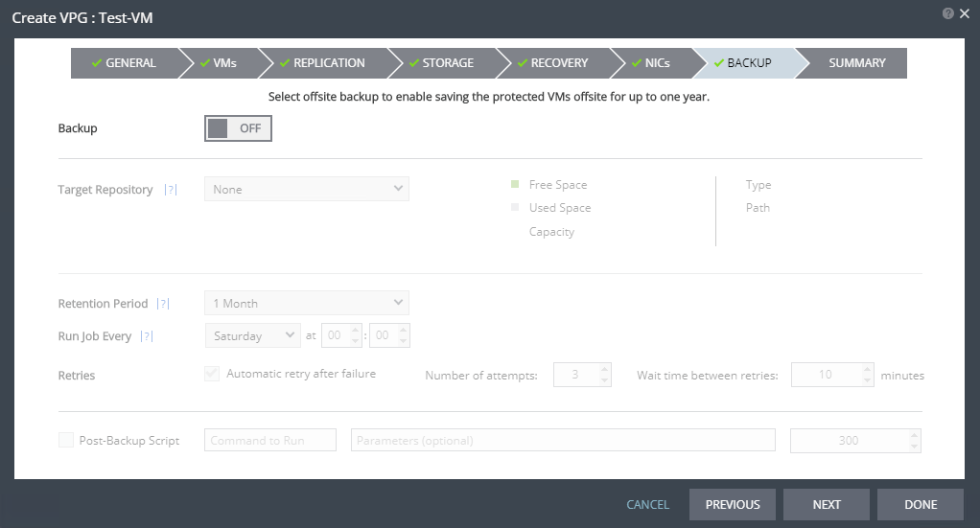Click help icon beside Retention Period
This screenshot has height=528, width=980.
pos(163,304)
